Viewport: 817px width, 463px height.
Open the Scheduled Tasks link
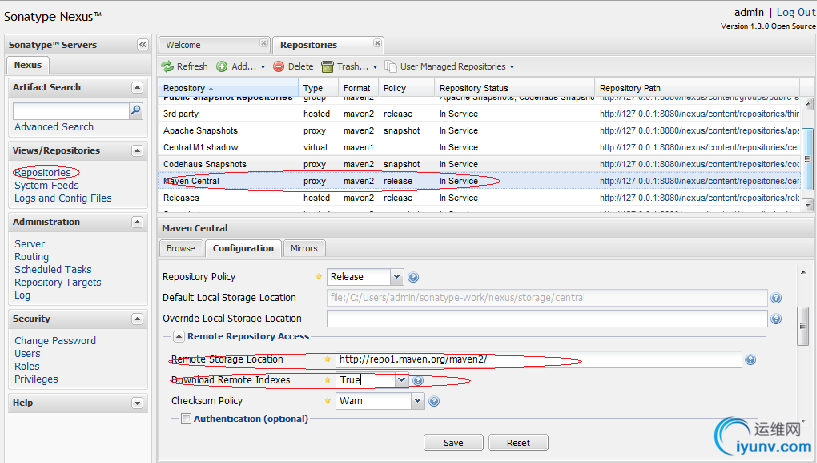click(x=53, y=269)
